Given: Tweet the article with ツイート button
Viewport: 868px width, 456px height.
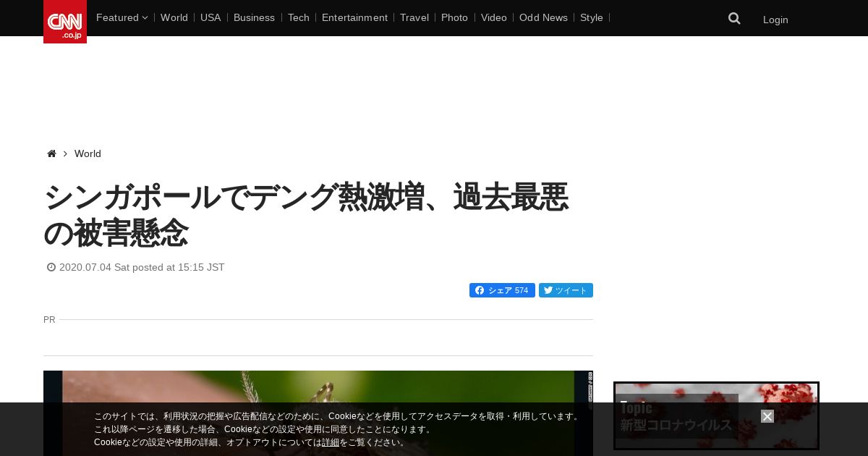Looking at the screenshot, I should click(x=566, y=290).
